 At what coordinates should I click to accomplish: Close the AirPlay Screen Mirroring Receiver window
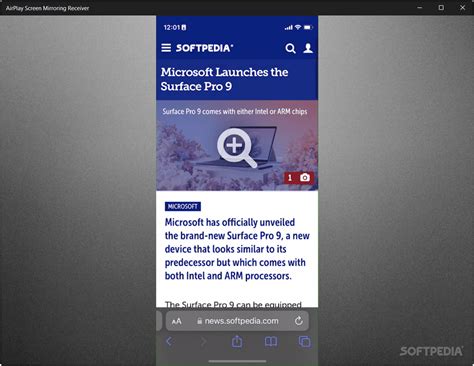(463, 7)
